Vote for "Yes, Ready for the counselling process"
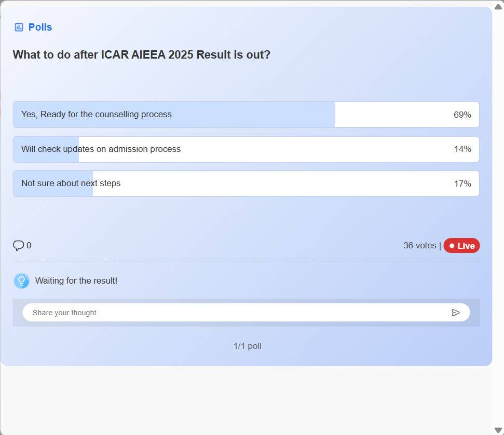The image size is (504, 435). pos(97,115)
